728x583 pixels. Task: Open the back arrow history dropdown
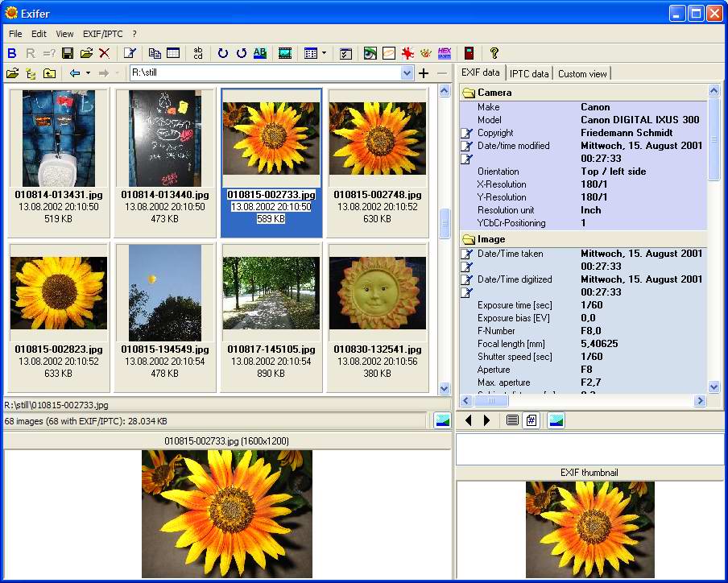point(88,73)
